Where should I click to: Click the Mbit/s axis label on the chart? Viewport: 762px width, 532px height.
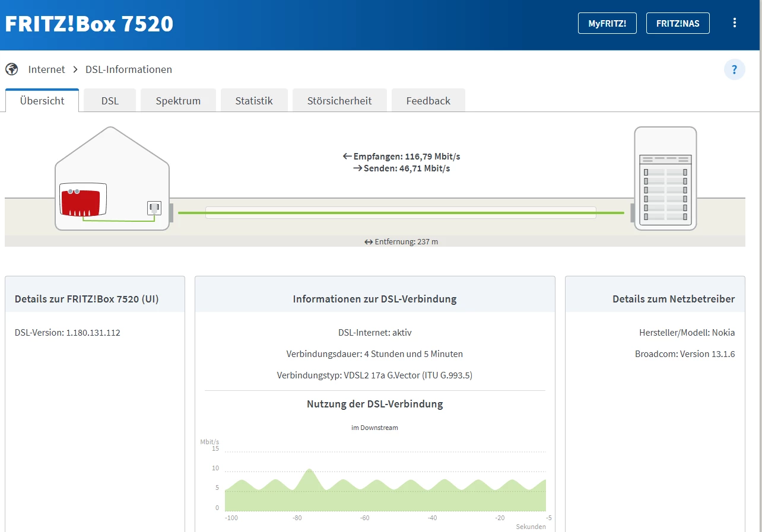click(x=209, y=442)
